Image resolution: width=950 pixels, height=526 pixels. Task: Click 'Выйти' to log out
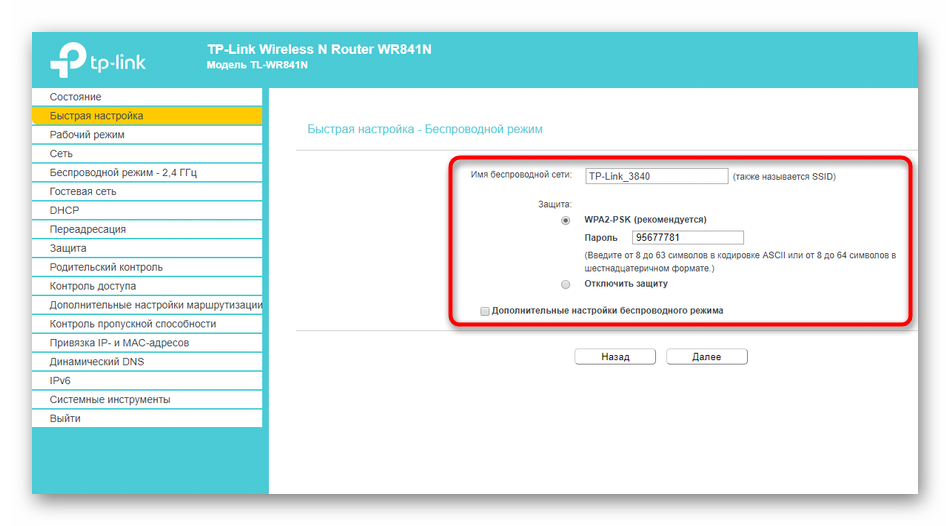(x=65, y=419)
